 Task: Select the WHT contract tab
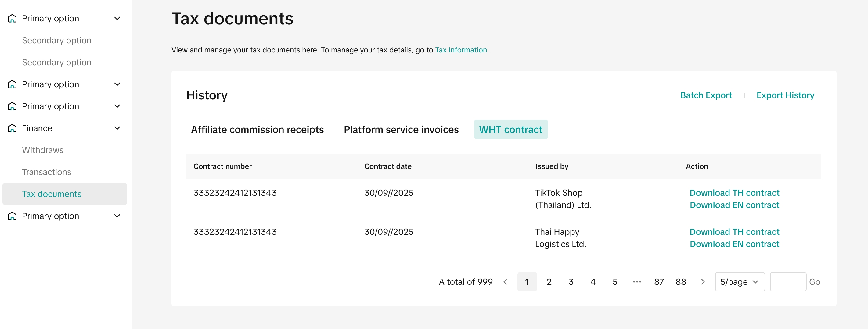[510, 130]
